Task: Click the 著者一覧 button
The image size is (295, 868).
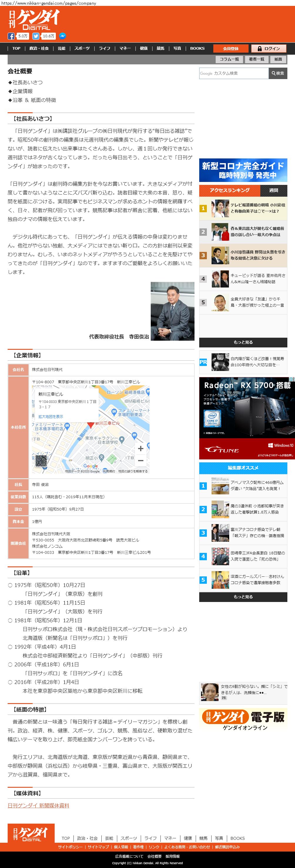Action: click(257, 59)
